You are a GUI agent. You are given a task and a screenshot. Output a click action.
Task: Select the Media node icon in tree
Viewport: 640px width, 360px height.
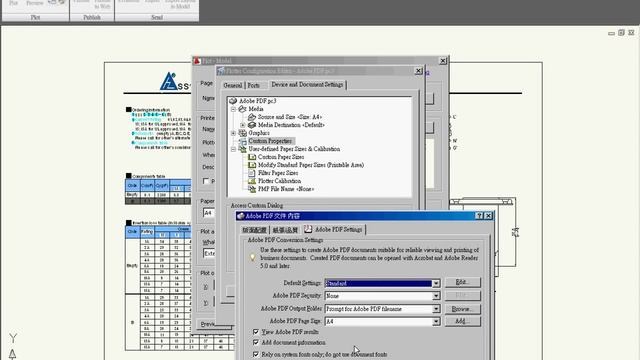242,109
